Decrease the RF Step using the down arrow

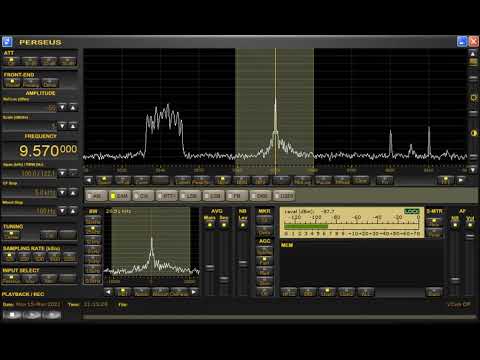pyautogui.click(x=62, y=192)
